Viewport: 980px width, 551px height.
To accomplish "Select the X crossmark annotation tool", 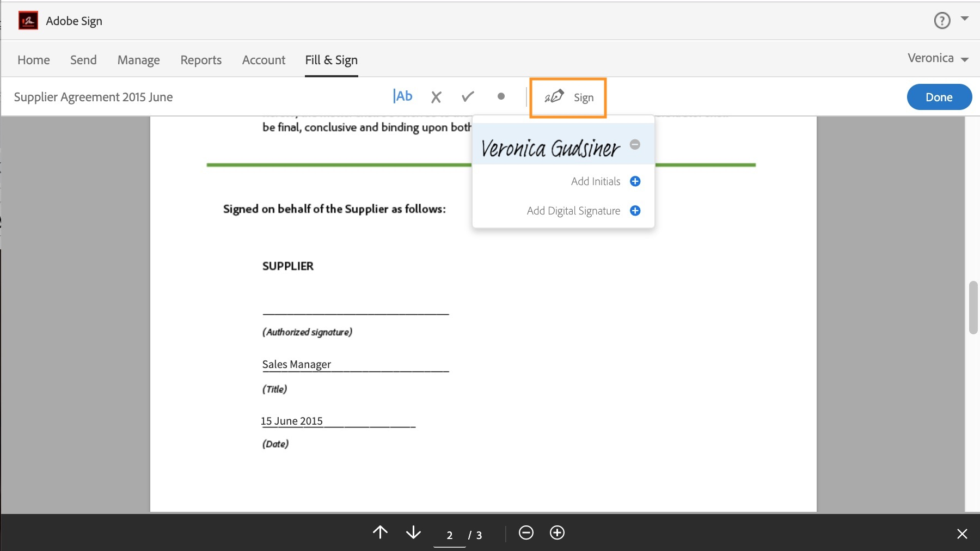I will [436, 96].
